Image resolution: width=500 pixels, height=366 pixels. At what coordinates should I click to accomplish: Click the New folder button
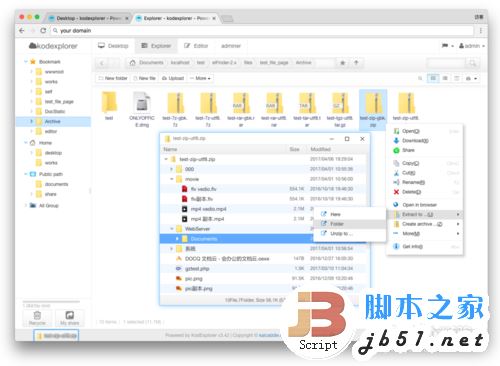(x=113, y=78)
